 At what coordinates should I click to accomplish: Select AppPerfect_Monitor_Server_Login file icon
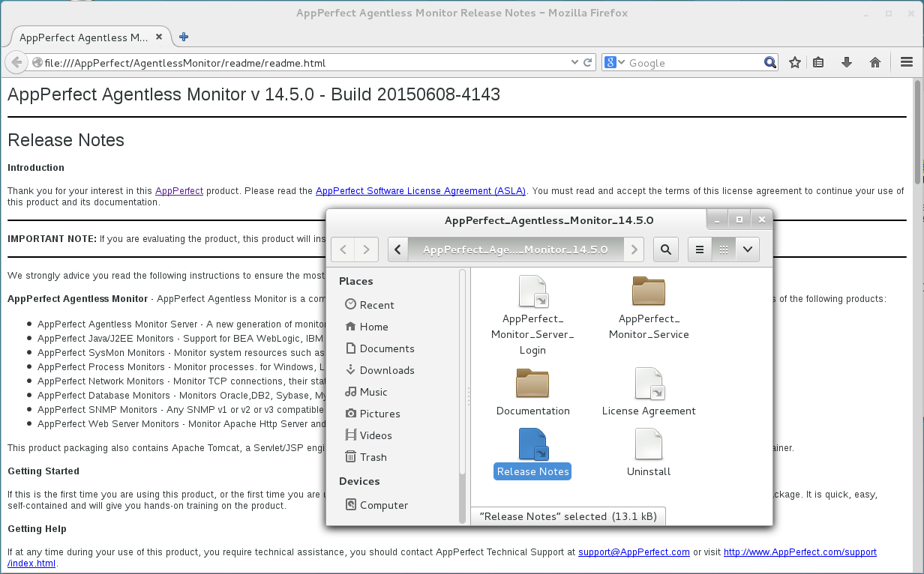[533, 292]
